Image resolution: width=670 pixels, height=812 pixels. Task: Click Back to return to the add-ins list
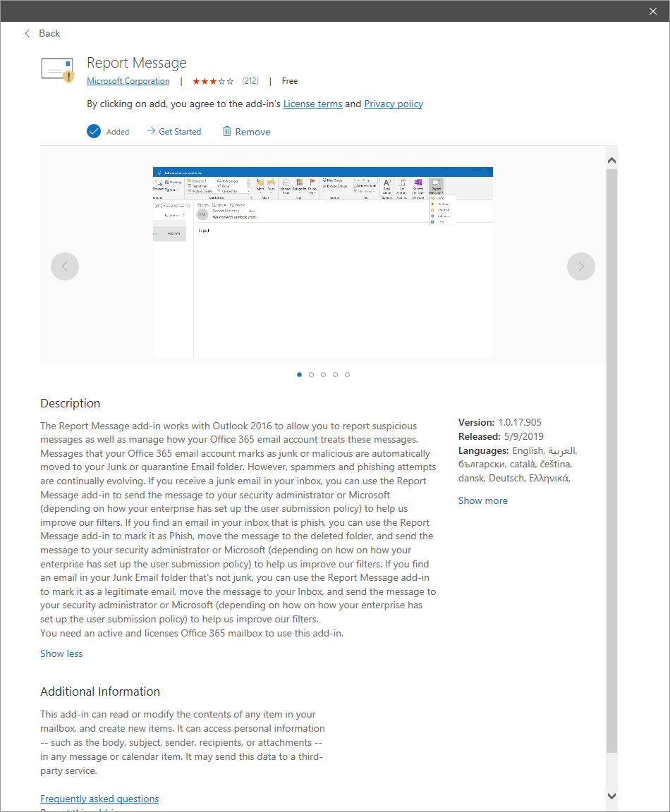(x=49, y=33)
